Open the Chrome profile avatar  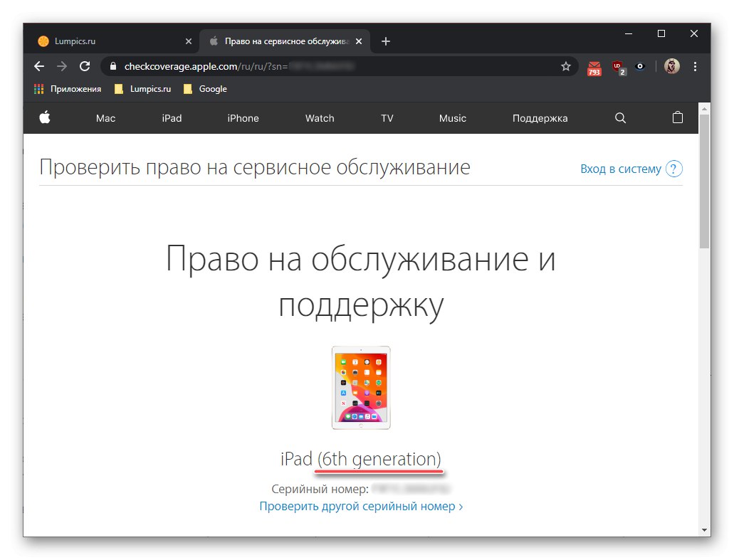(672, 66)
